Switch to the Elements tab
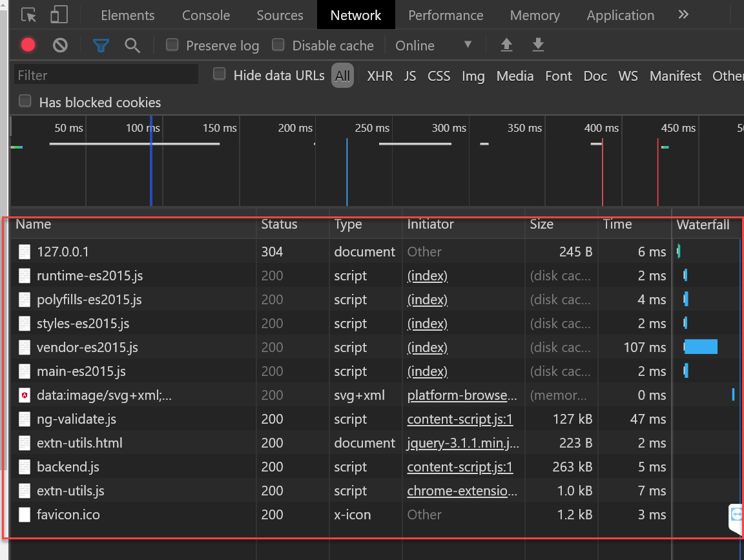The image size is (744, 560). coord(128,16)
